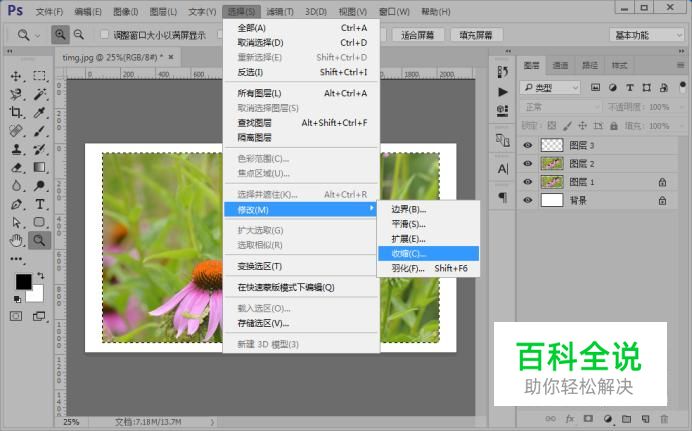
Task: Choose 边界(B)... from submenu
Action: click(x=428, y=209)
